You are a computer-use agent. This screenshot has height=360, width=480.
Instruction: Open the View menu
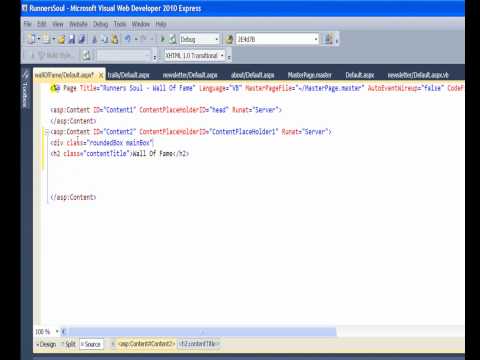[x=57, y=24]
